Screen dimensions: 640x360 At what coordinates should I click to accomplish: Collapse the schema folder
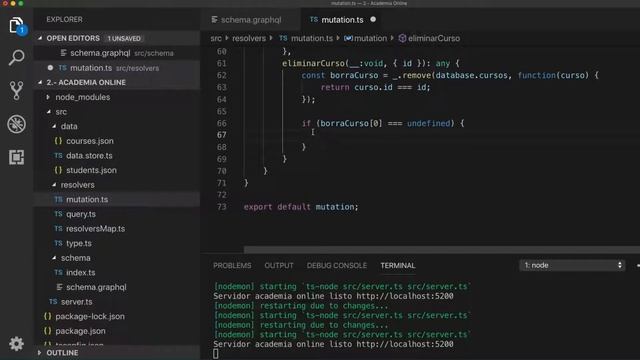(75, 258)
